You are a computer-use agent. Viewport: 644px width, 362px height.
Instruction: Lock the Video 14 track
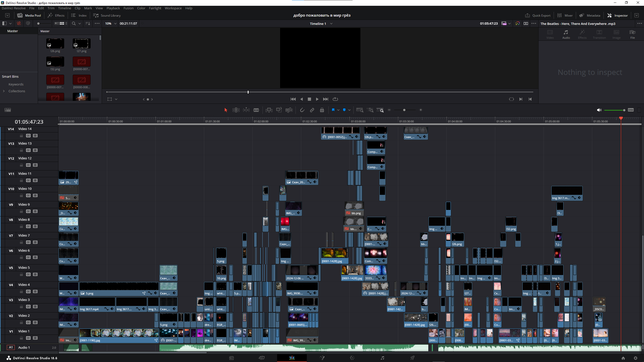tap(21, 136)
